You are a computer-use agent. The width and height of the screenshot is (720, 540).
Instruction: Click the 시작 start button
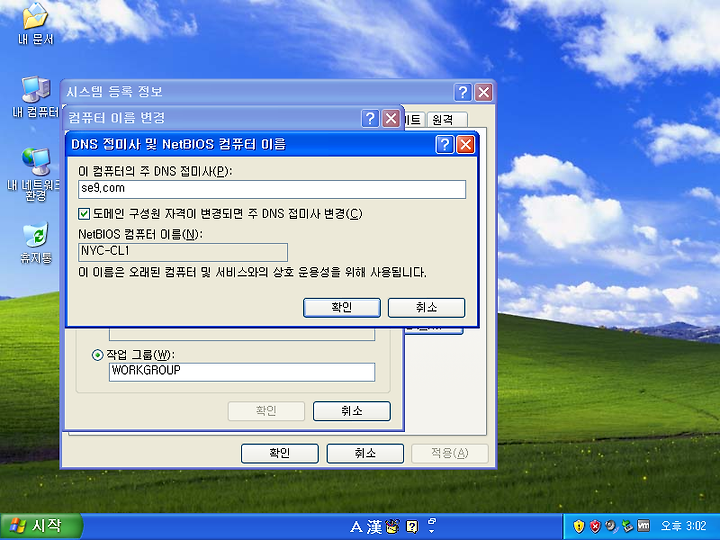[x=40, y=526]
